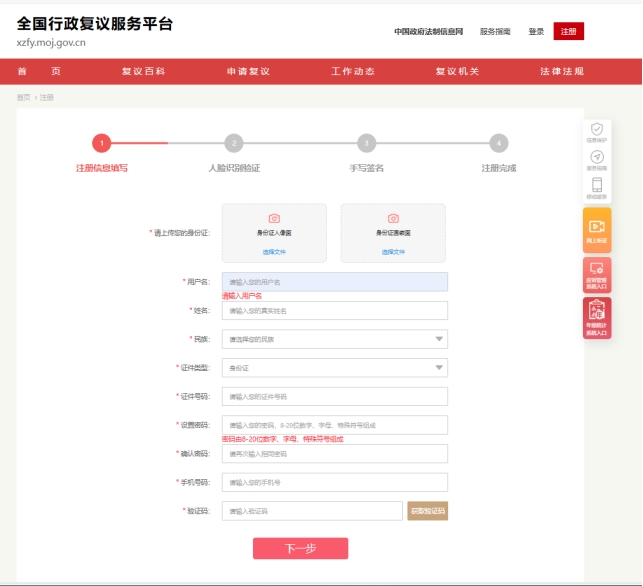Viewport: 643px width, 586px height.
Task: Open the 年度统计系统入口 sidebar tile
Action: click(597, 317)
